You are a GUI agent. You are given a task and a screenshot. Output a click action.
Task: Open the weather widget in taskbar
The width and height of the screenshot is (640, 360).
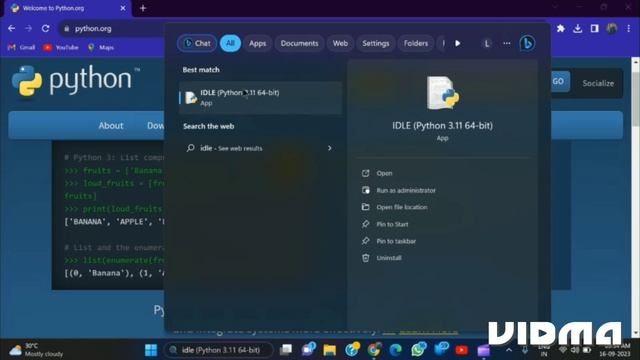tap(36, 350)
